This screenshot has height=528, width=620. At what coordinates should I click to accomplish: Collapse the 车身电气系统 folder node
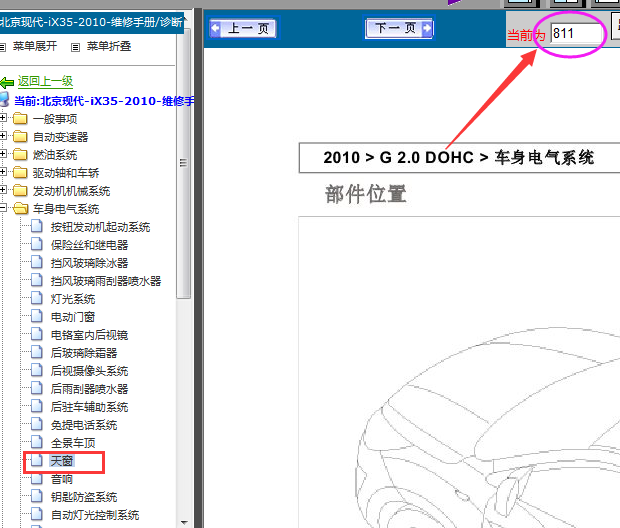coord(2,208)
